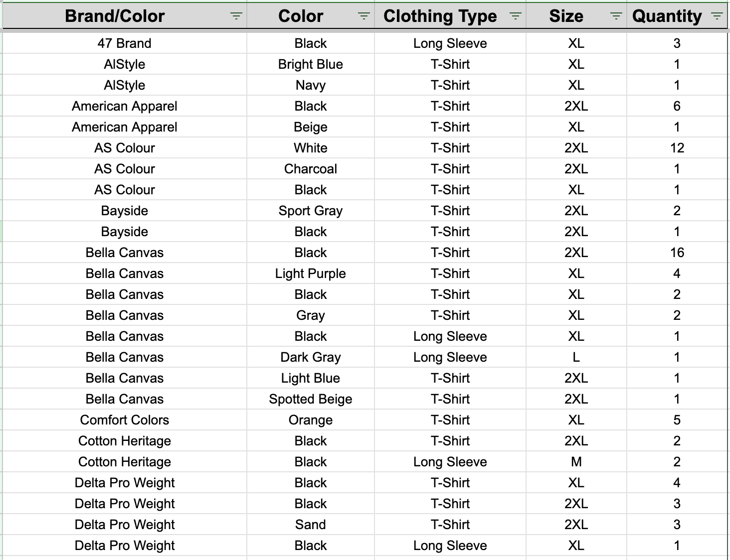730x560 pixels.
Task: Open the Brand/Color column filter icon
Action: click(236, 16)
